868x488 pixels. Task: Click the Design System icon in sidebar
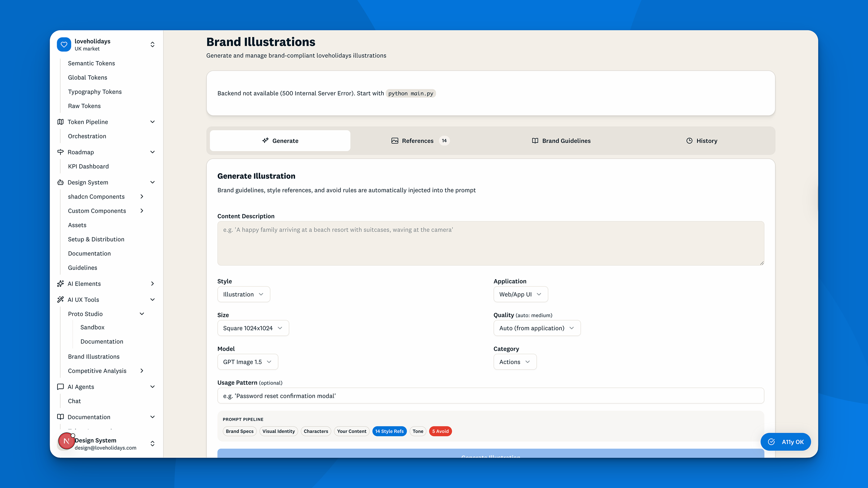(x=60, y=183)
